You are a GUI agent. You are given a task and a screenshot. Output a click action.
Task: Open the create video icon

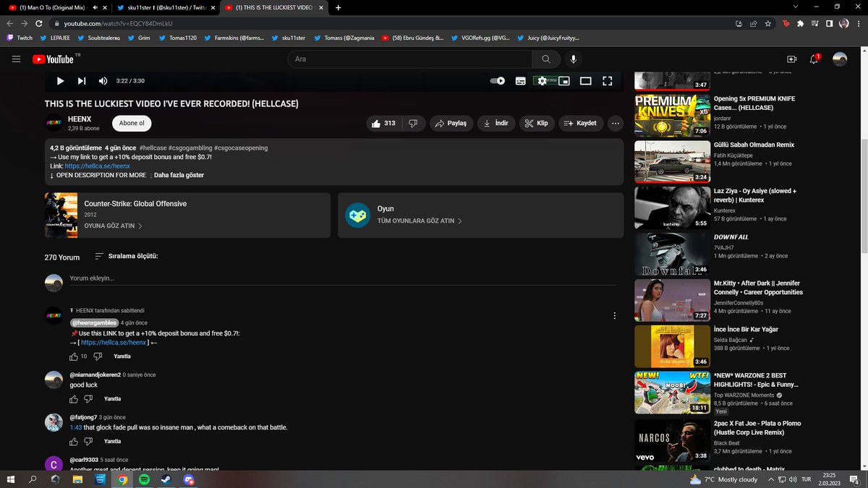point(791,59)
